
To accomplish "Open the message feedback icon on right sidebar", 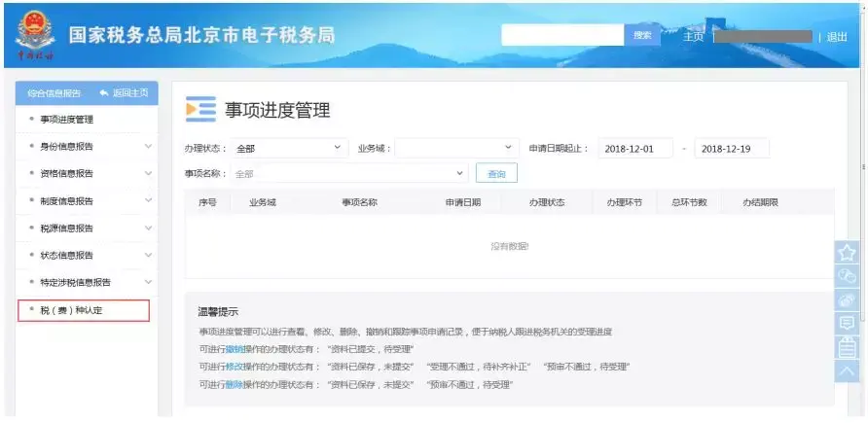I will (847, 324).
